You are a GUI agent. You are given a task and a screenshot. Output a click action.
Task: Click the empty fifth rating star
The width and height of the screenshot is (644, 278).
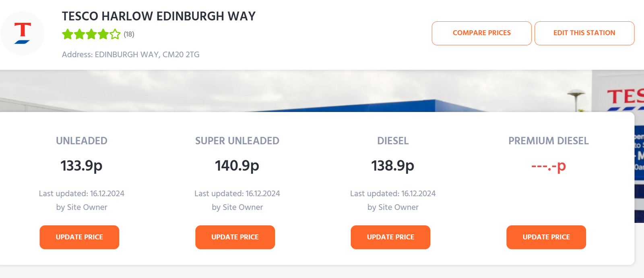pyautogui.click(x=115, y=34)
